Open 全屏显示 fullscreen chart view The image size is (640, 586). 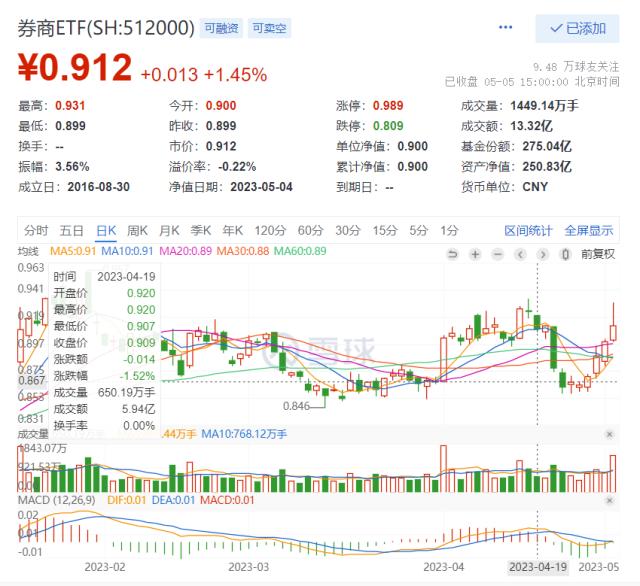pyautogui.click(x=589, y=231)
